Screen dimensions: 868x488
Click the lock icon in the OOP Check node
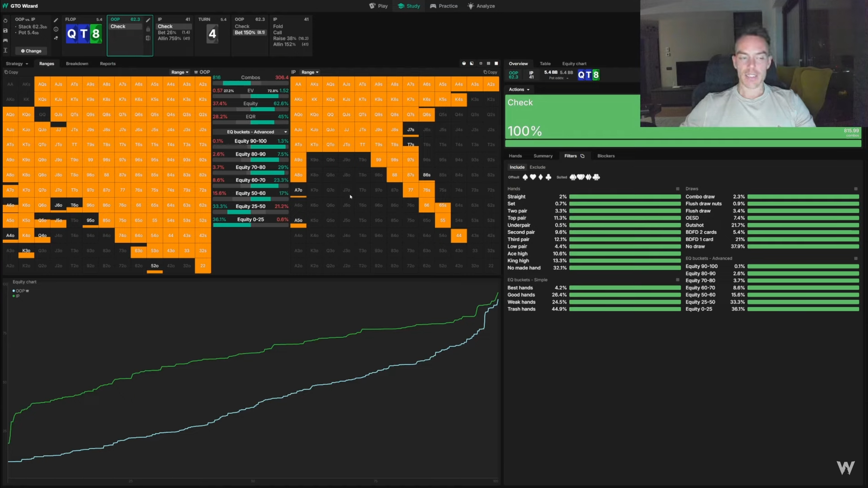pyautogui.click(x=148, y=29)
